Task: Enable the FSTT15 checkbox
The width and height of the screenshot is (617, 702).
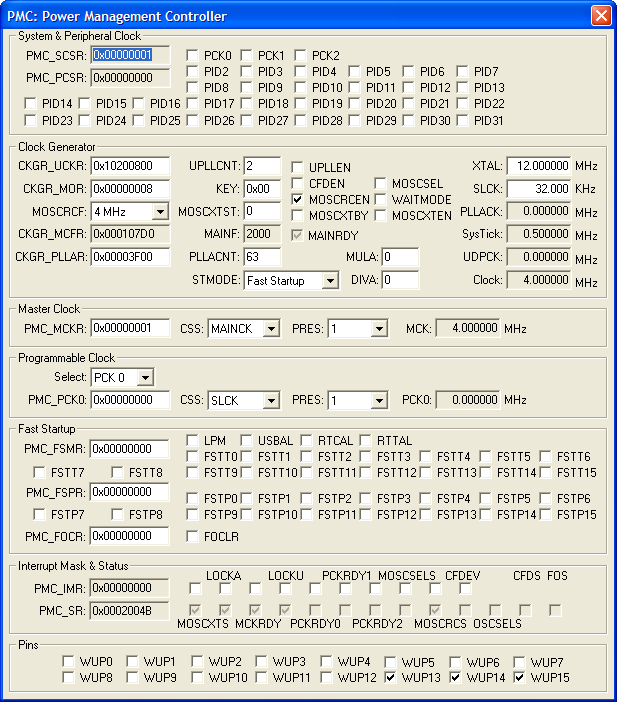Action: (x=545, y=473)
